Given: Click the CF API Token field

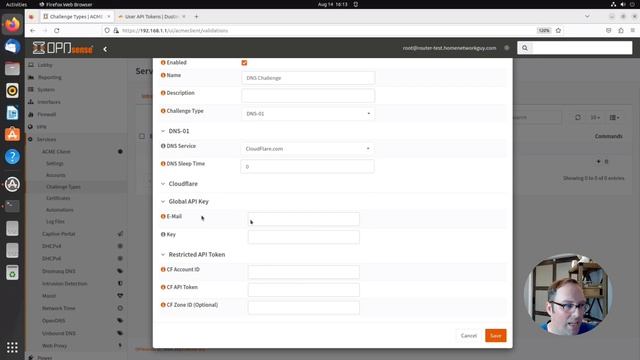Looking at the screenshot, I should pyautogui.click(x=304, y=290).
